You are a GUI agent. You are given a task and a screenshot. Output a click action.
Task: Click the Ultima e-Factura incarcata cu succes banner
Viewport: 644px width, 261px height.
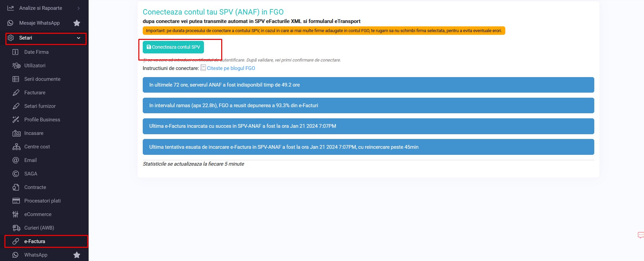[x=368, y=126]
